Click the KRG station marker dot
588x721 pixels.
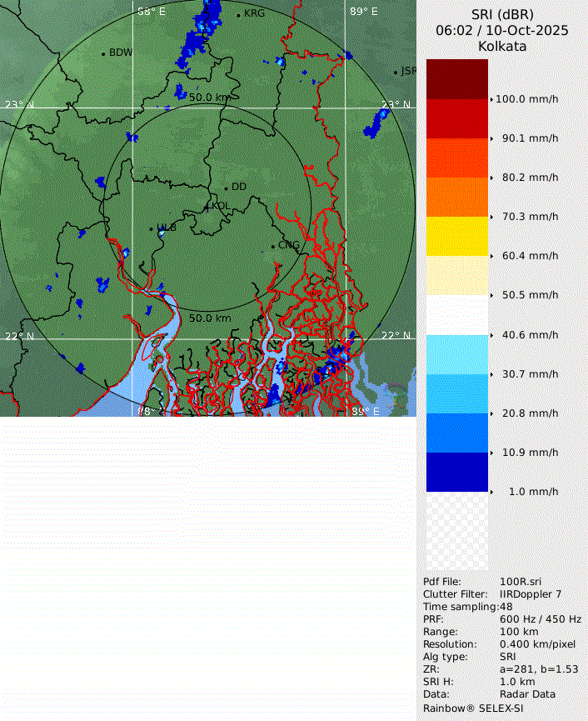(238, 15)
